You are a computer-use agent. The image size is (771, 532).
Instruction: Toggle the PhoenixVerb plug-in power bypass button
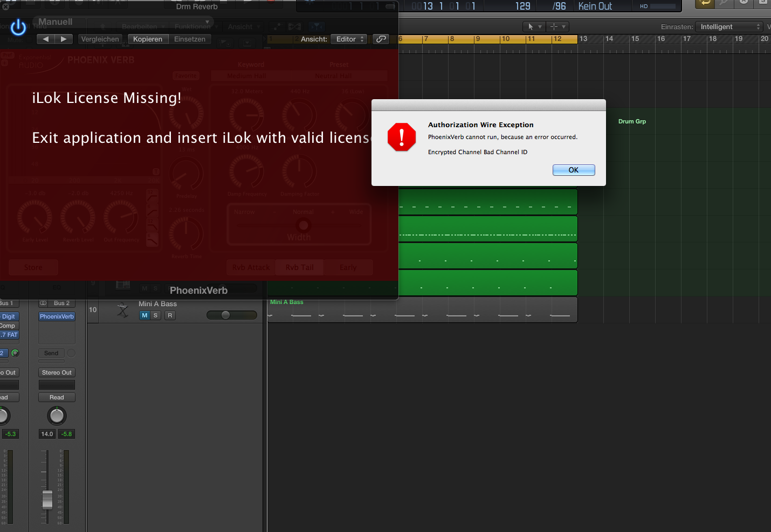(18, 27)
